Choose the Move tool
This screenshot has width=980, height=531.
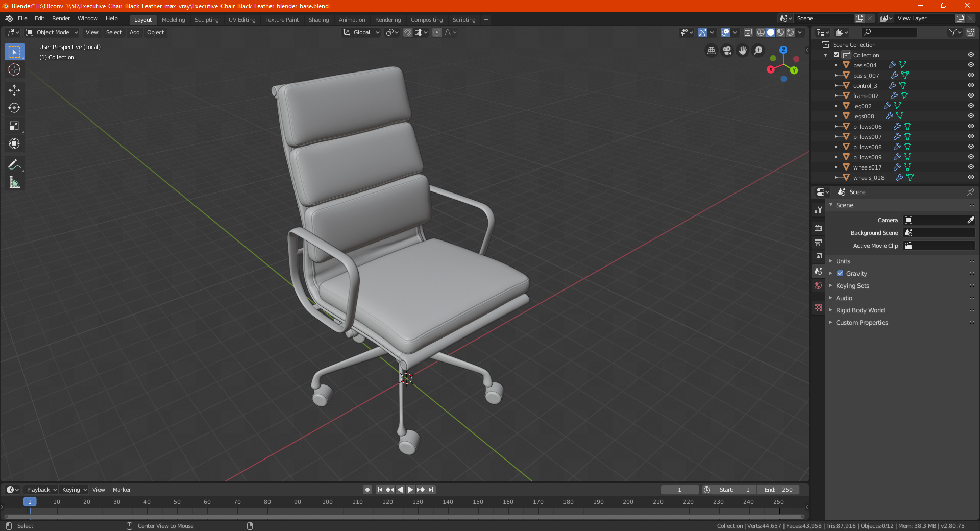click(x=14, y=90)
